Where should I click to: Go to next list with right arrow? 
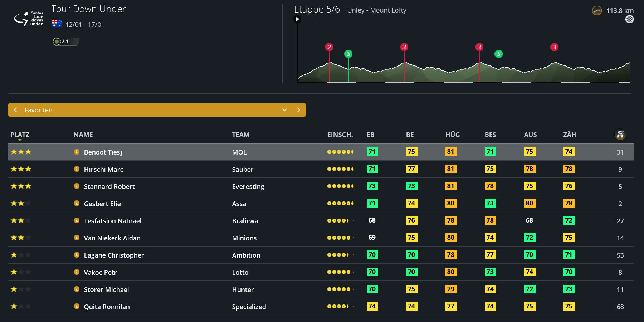[298, 110]
